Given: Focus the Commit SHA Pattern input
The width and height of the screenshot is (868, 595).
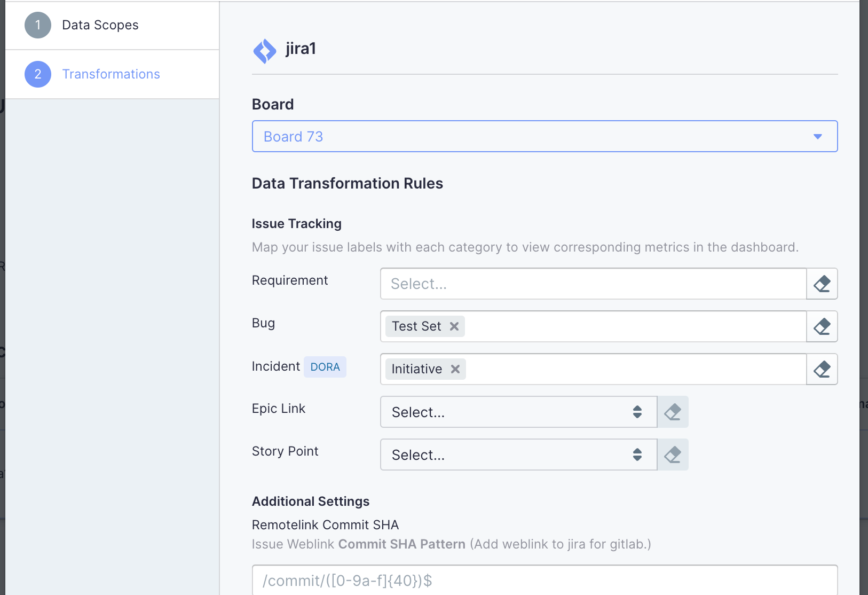Looking at the screenshot, I should click(x=545, y=580).
